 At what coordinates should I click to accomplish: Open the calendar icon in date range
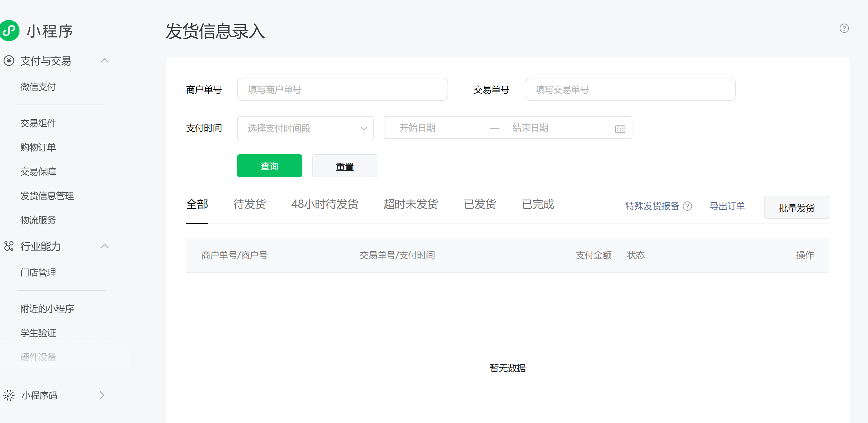(620, 128)
